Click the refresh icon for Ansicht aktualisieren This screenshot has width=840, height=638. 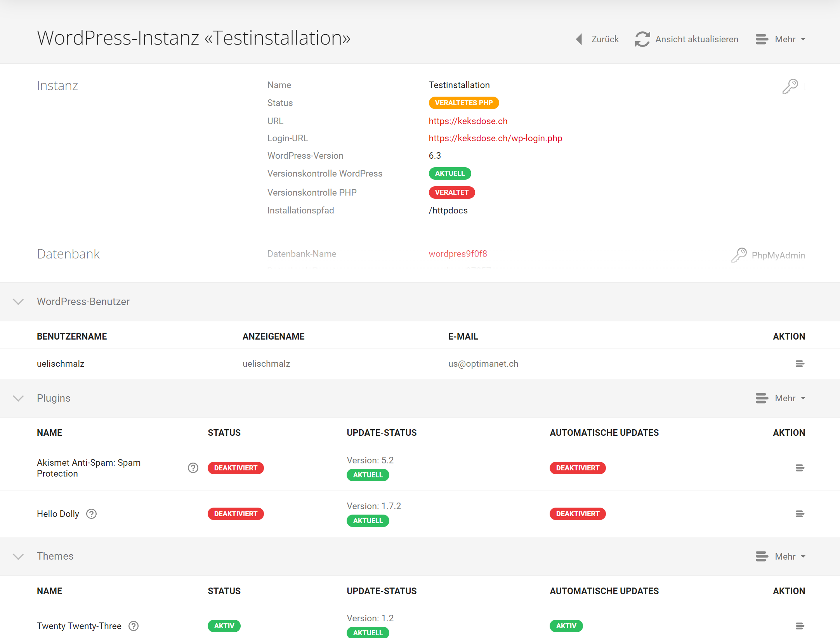click(642, 39)
